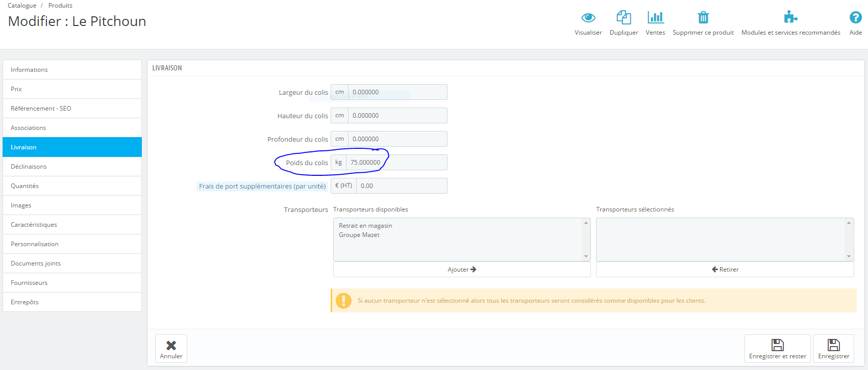Click the Enregistrer save button

pyautogui.click(x=833, y=349)
